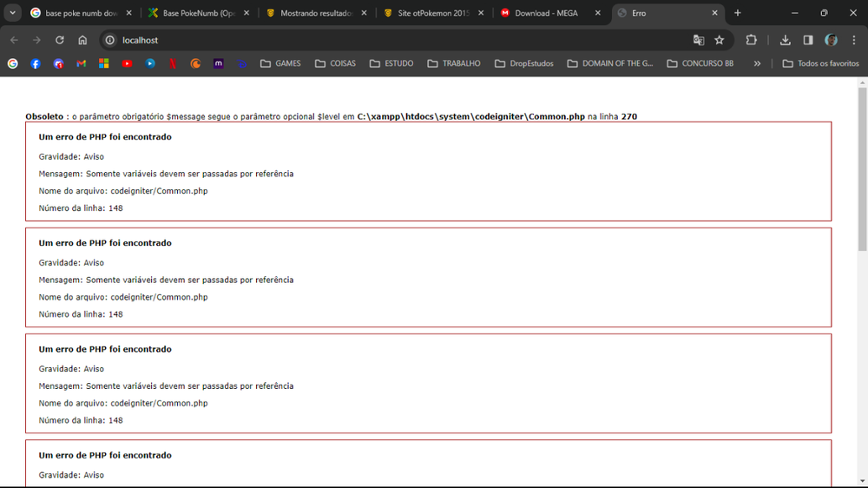Expand the tab search dropdown arrow
The width and height of the screenshot is (868, 488).
point(12,13)
